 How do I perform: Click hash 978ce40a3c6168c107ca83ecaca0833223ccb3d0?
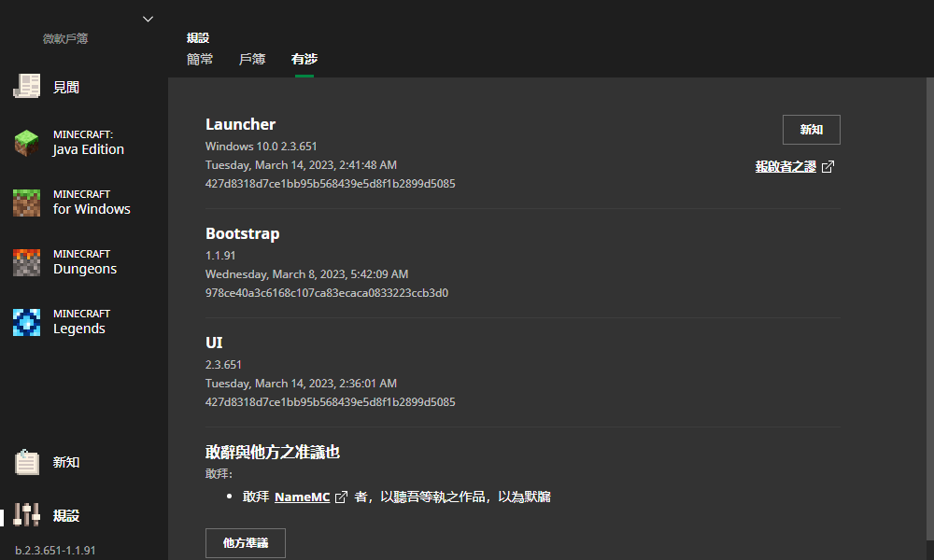coord(326,293)
